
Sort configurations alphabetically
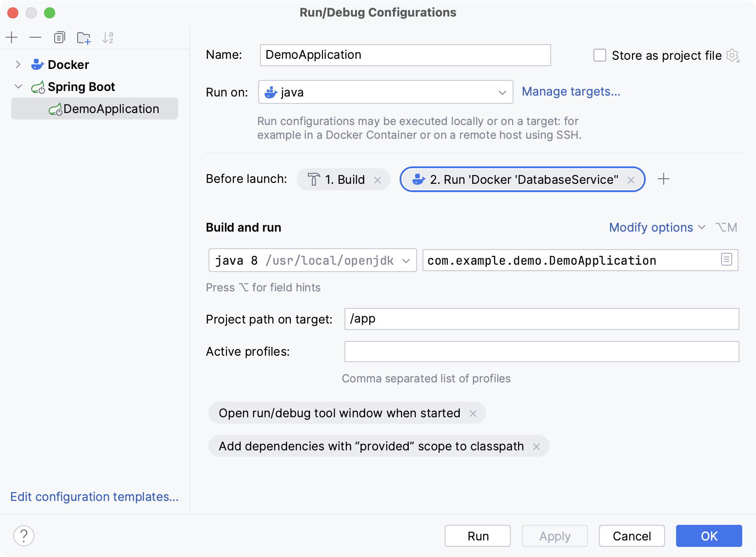pyautogui.click(x=108, y=38)
